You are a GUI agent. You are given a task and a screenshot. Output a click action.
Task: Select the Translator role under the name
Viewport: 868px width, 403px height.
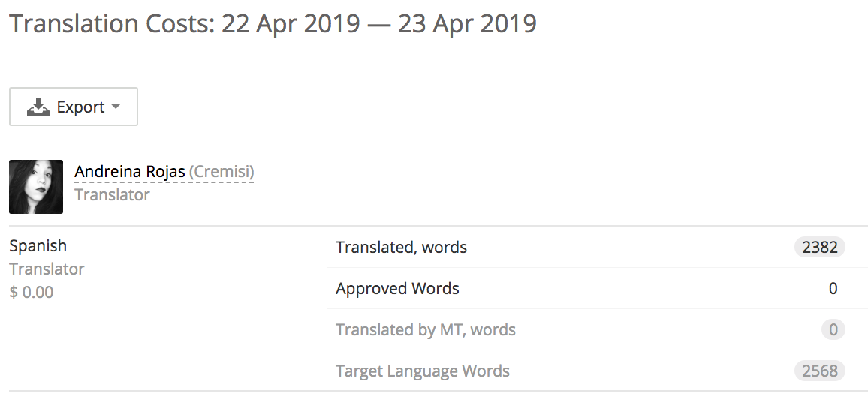tap(112, 195)
